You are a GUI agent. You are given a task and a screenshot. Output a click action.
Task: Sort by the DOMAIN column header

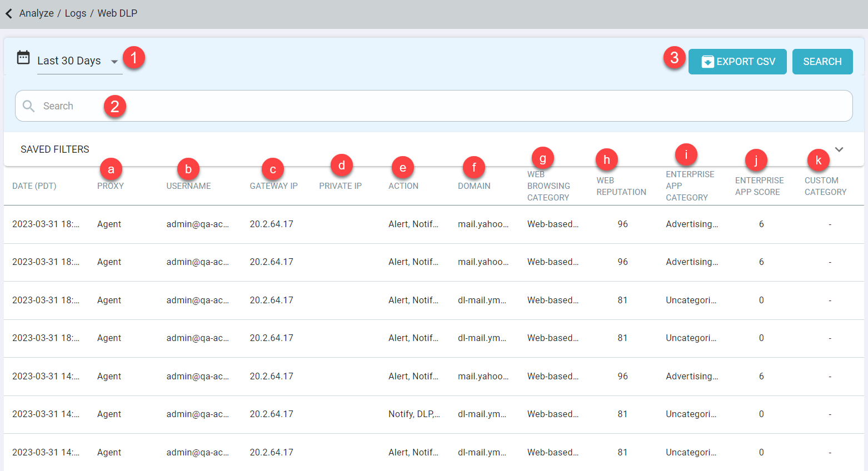click(x=474, y=186)
